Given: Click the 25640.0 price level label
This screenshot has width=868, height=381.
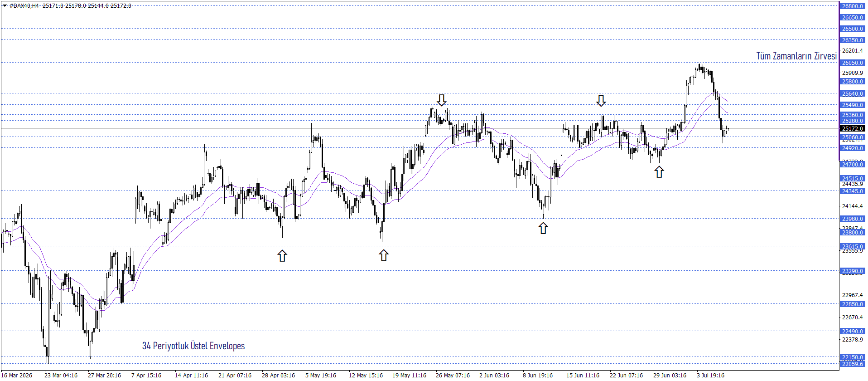Looking at the screenshot, I should tap(852, 94).
